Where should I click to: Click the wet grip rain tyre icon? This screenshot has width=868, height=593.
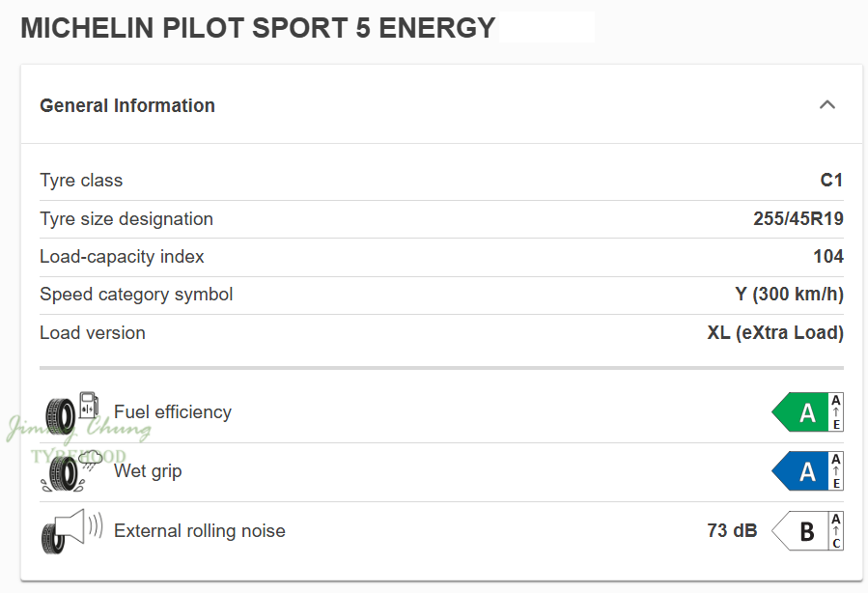point(71,471)
